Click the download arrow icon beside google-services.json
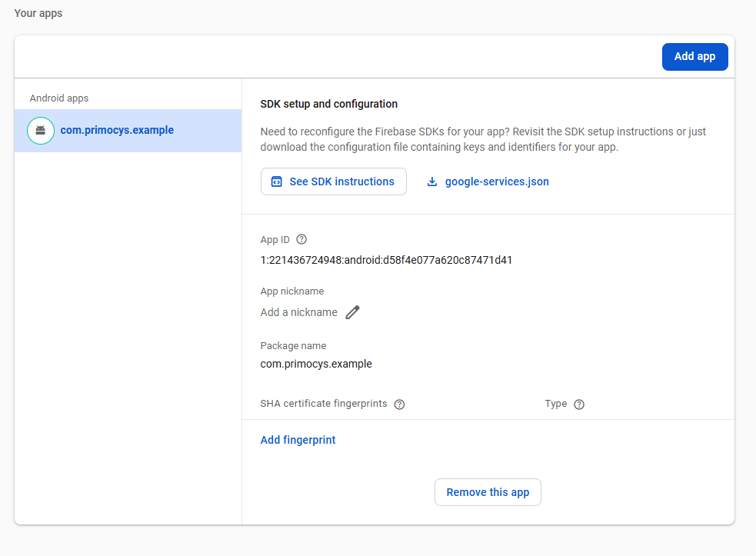The width and height of the screenshot is (756, 556). 432,181
